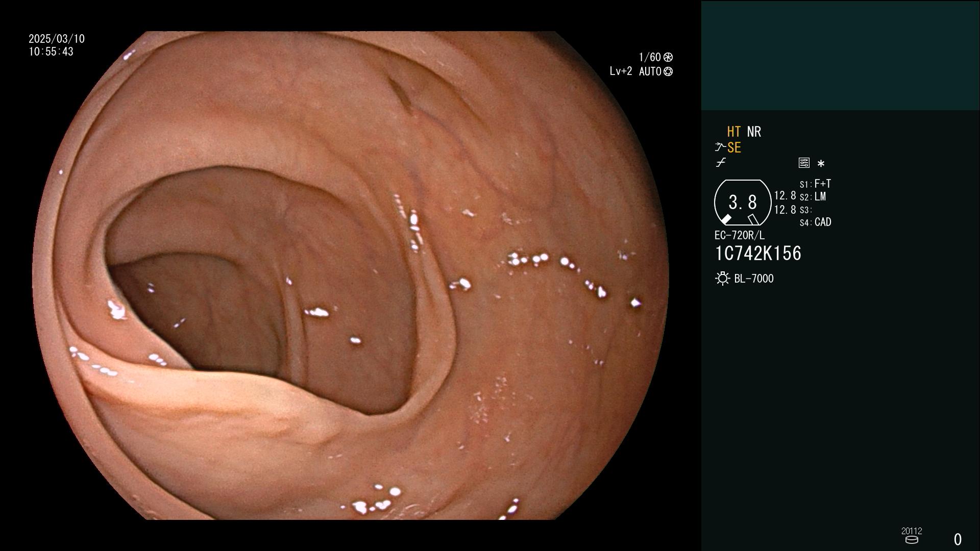
Task: Click the S2: LM switch assignment
Action: tap(813, 197)
